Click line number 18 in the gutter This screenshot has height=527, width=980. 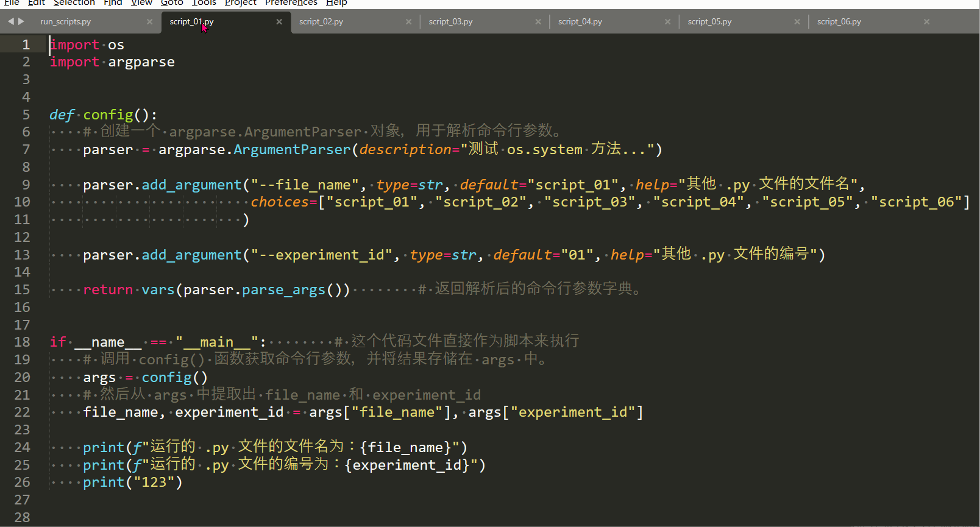tap(22, 342)
